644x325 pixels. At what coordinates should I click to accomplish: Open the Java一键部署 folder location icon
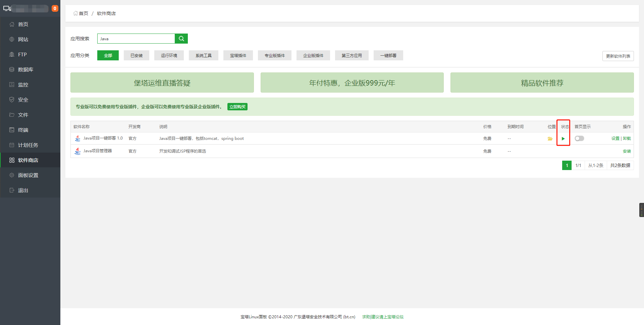(x=550, y=139)
